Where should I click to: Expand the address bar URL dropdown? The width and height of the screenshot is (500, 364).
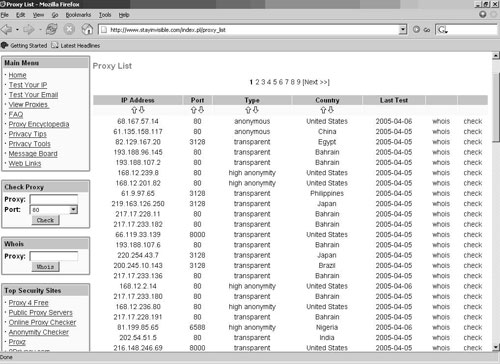tap(403, 30)
